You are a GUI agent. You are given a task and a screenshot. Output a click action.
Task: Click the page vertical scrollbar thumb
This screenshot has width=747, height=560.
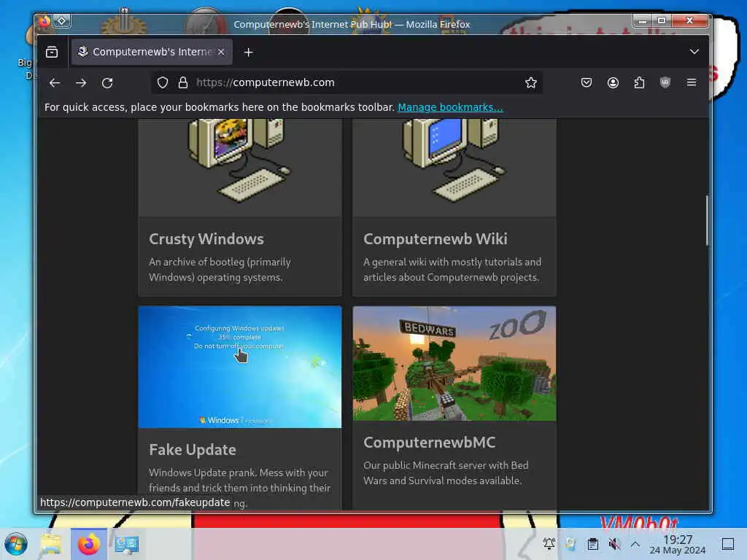pos(707,220)
